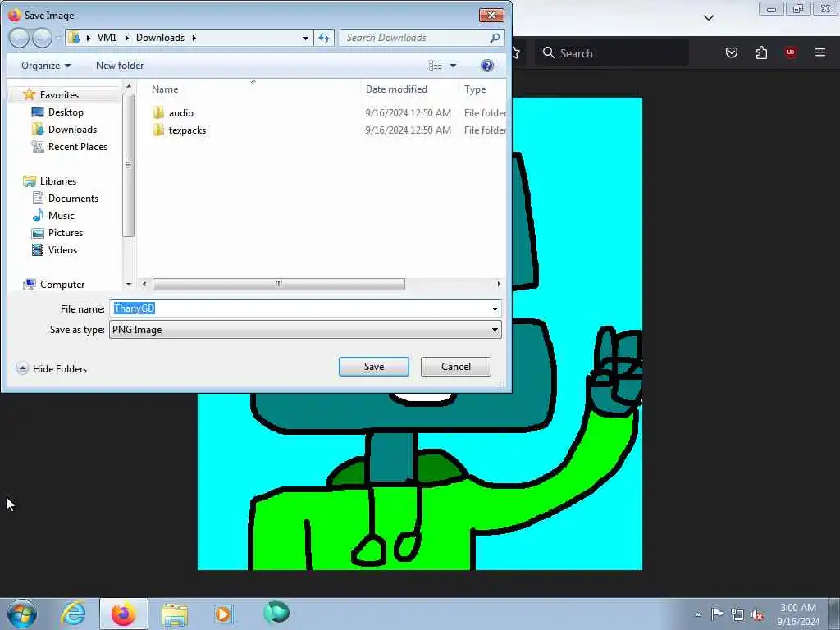Click the Action Center flag tray icon

pos(717,614)
